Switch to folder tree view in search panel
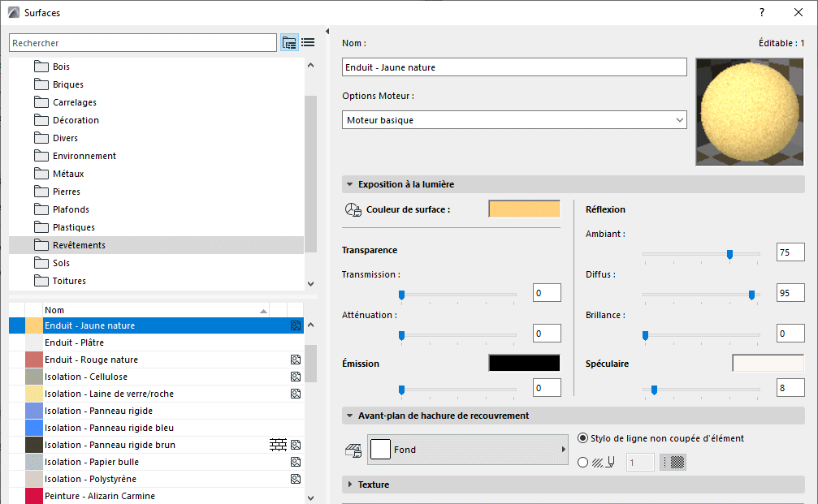Viewport: 818px width, 504px height. tap(289, 42)
